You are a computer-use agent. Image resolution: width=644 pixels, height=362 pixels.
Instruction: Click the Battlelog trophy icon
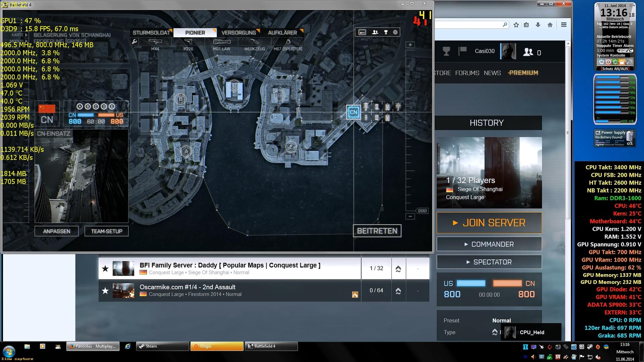(446, 51)
